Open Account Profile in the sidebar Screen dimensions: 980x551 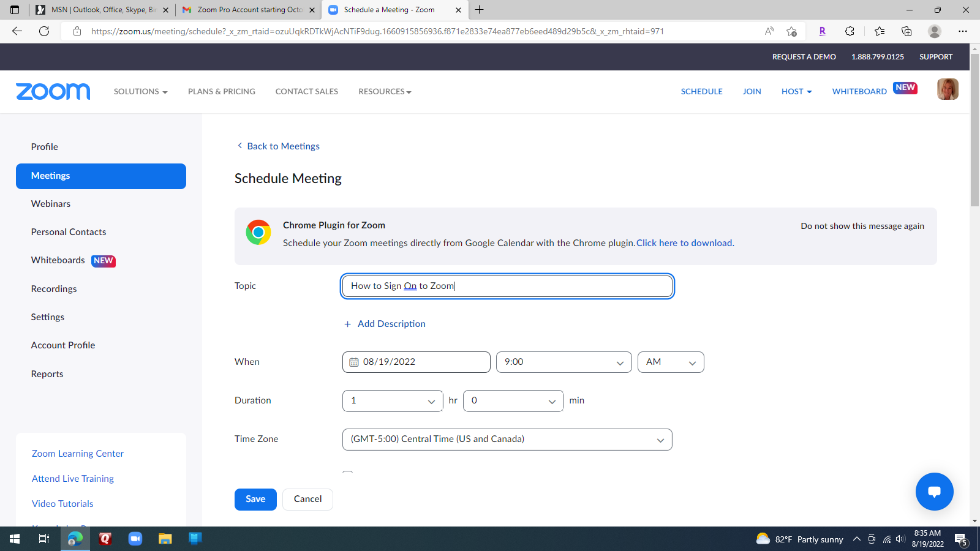(63, 345)
